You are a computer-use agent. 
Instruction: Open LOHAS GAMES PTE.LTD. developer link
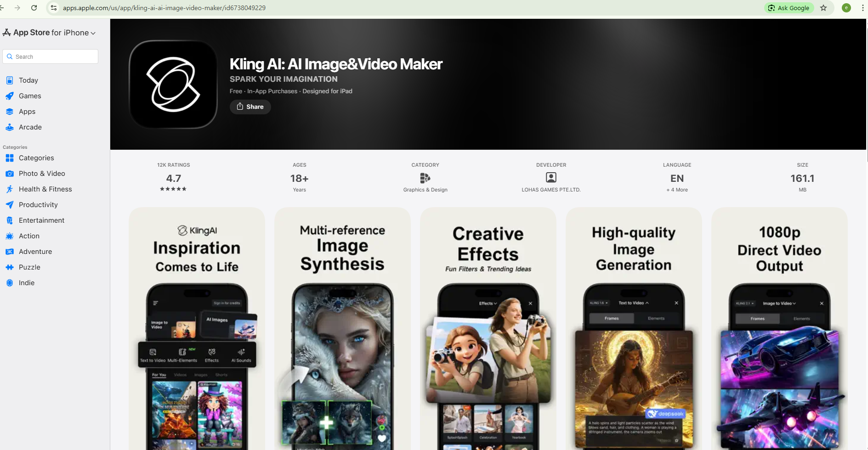tap(551, 190)
